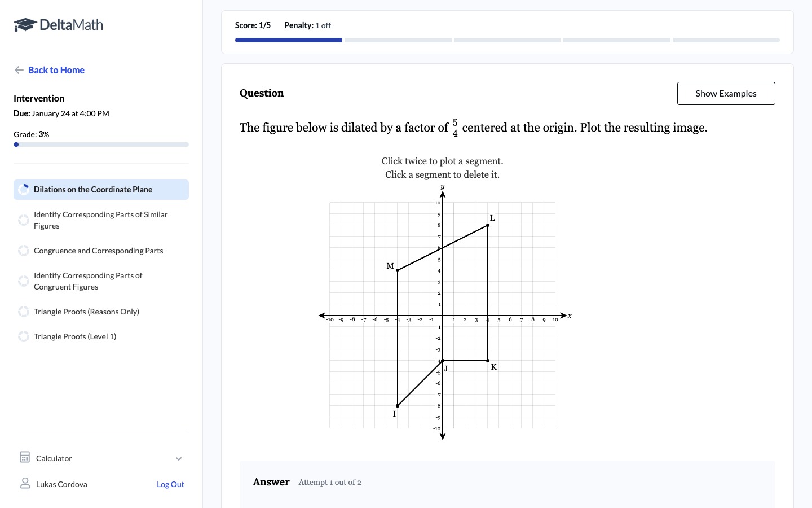Select Identify Corresponding Parts of Congruent Figures

click(88, 281)
